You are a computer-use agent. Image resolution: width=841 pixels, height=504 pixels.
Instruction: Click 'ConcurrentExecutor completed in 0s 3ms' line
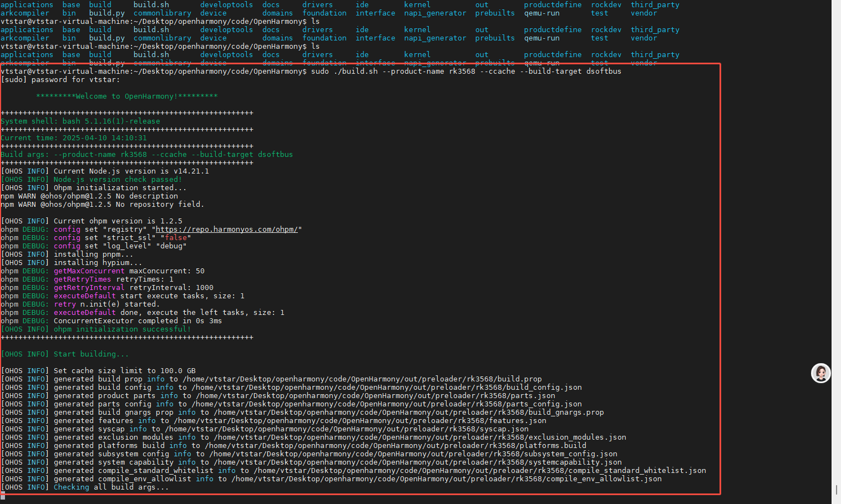pyautogui.click(x=112, y=320)
